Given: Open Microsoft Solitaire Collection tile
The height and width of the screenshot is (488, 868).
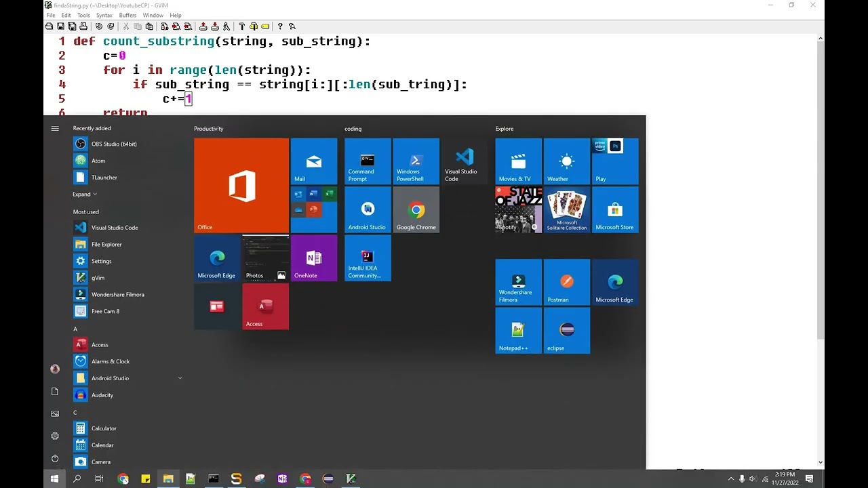Looking at the screenshot, I should click(x=567, y=210).
